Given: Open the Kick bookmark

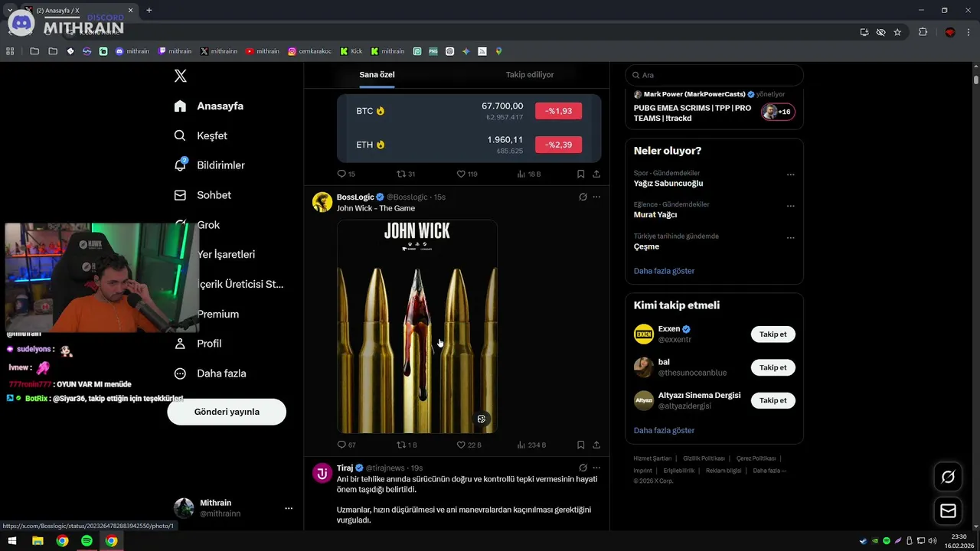Looking at the screenshot, I should (351, 51).
